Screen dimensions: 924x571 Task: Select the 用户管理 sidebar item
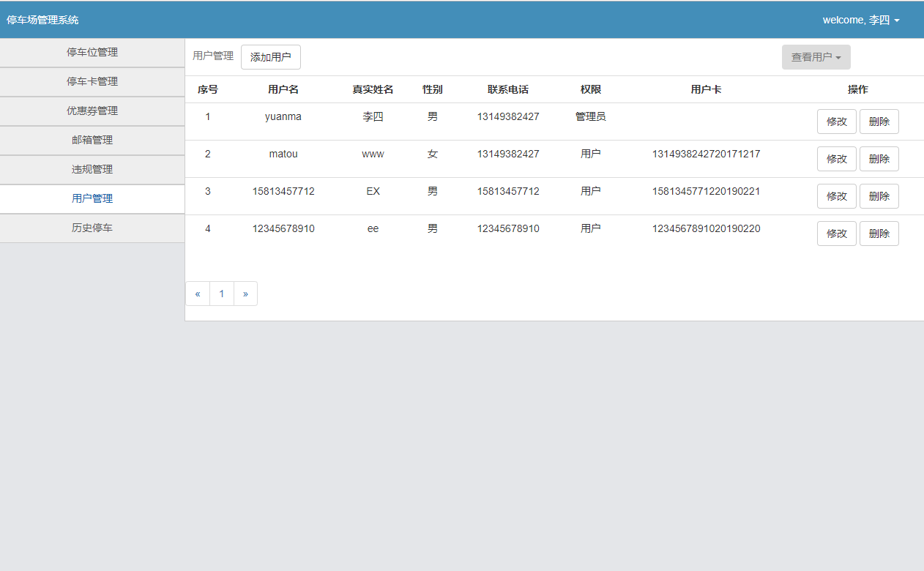pos(92,199)
